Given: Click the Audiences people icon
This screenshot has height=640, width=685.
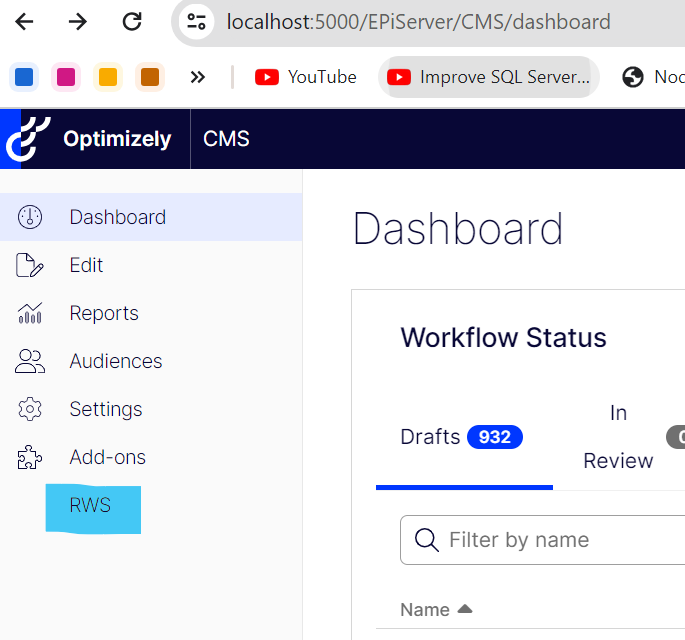Looking at the screenshot, I should click(x=30, y=361).
